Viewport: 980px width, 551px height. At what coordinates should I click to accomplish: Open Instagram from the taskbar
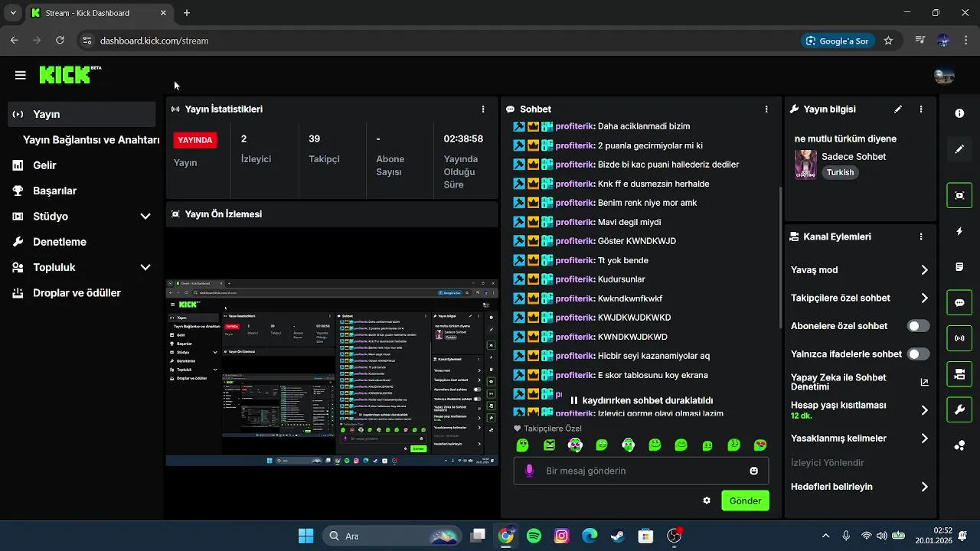(562, 536)
